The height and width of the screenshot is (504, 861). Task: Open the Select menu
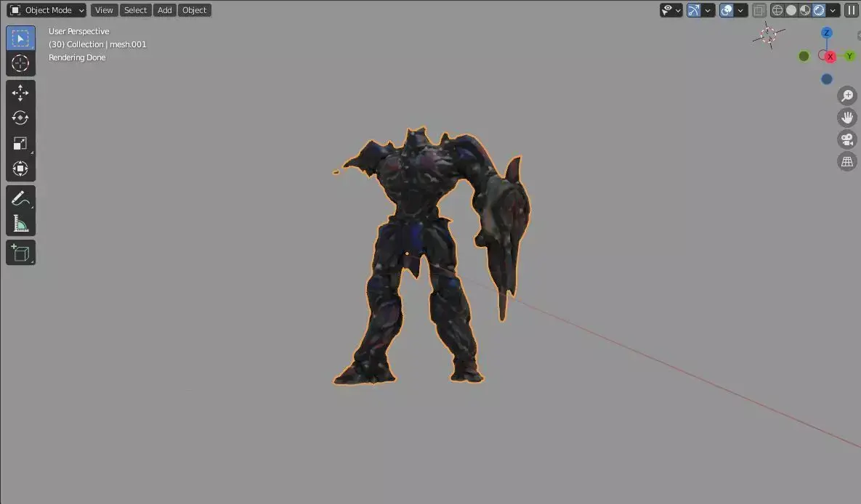[x=135, y=10]
